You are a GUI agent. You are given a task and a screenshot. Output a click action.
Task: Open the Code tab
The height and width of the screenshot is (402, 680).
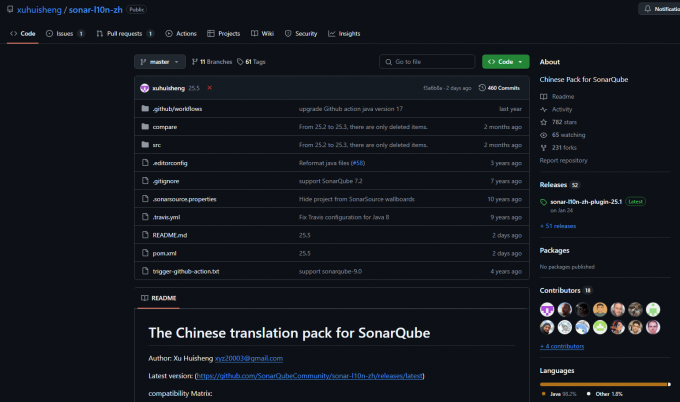coord(23,33)
